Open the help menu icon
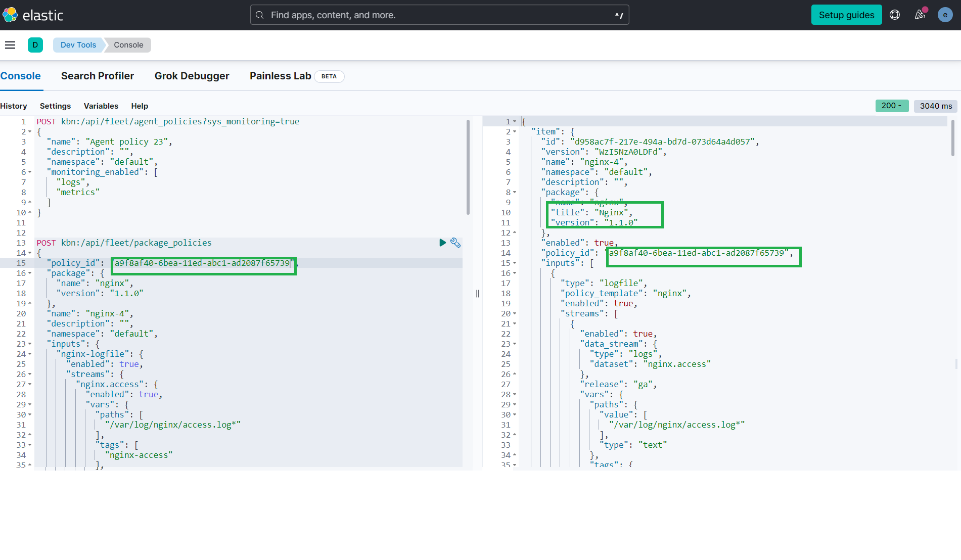Image resolution: width=961 pixels, height=560 pixels. coord(895,15)
